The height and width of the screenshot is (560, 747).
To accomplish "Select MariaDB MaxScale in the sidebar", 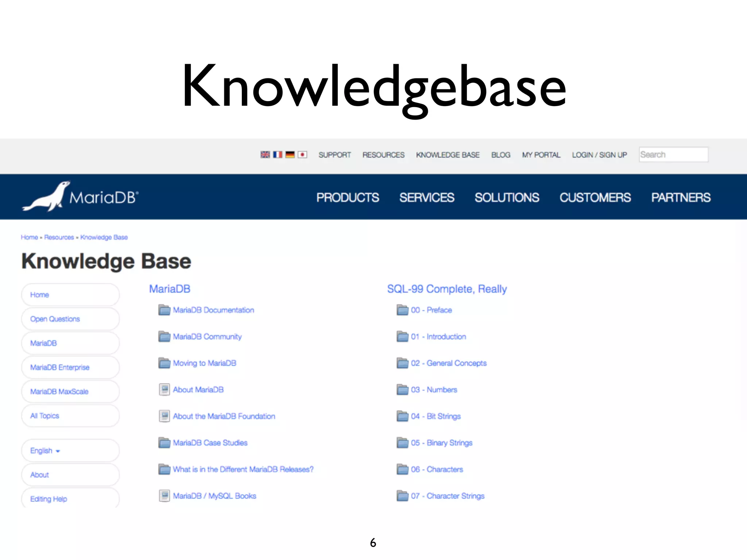I will point(70,392).
